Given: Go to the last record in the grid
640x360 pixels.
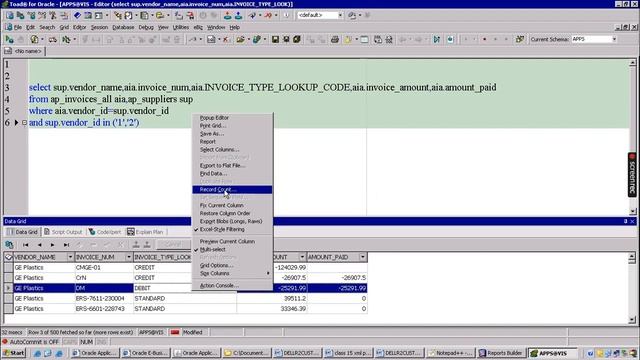Looking at the screenshot, I should (x=66, y=245).
